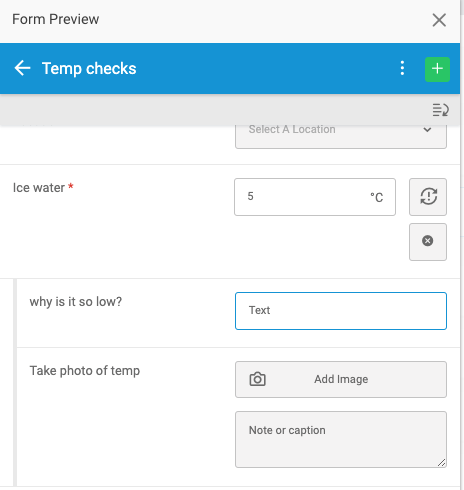Open the three-dot options menu
Viewport: 464px width, 490px height.
[x=402, y=68]
